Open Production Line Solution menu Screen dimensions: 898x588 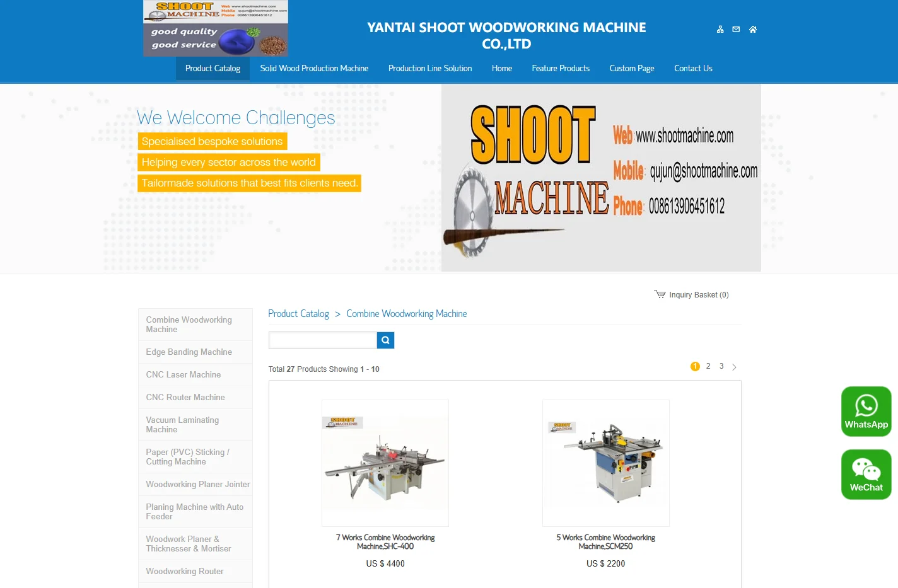click(430, 69)
